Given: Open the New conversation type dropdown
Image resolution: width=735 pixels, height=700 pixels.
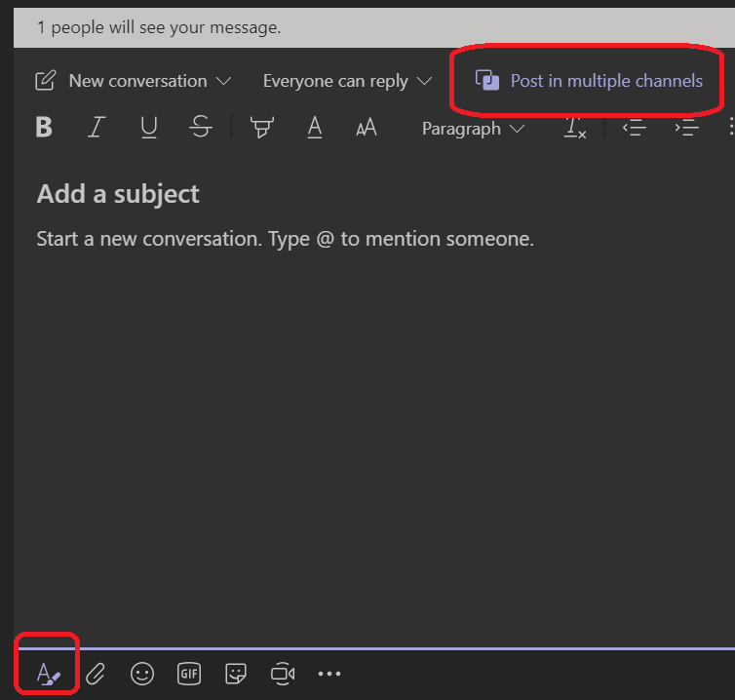Looking at the screenshot, I should click(x=134, y=81).
